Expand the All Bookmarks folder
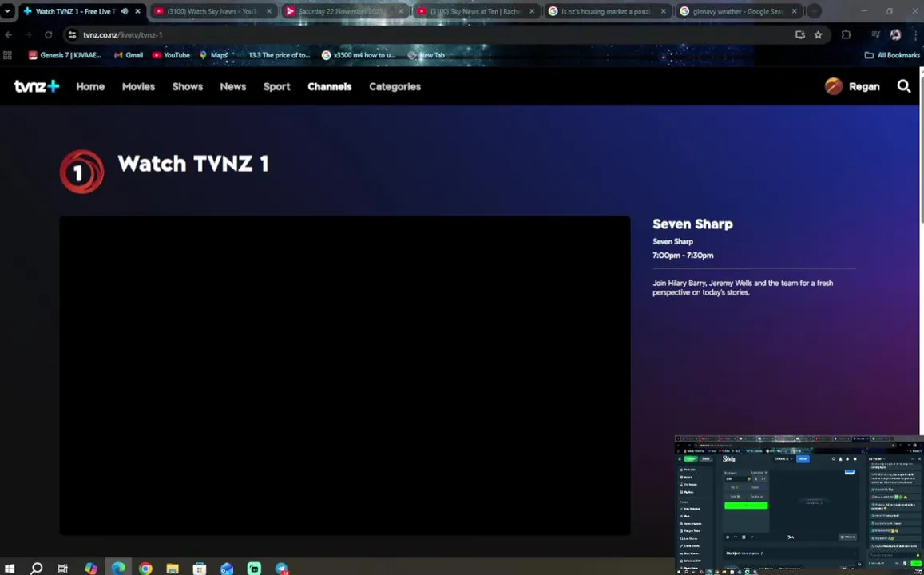The image size is (924, 575). (x=891, y=55)
